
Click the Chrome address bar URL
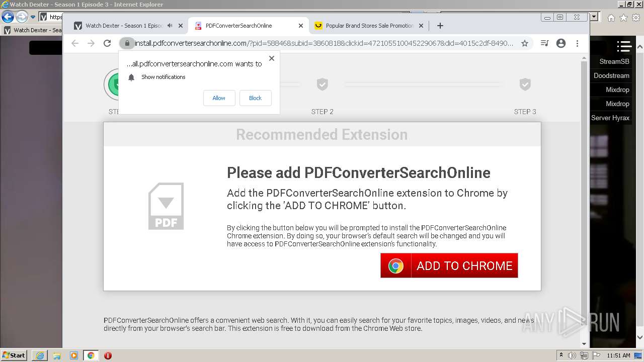click(324, 43)
